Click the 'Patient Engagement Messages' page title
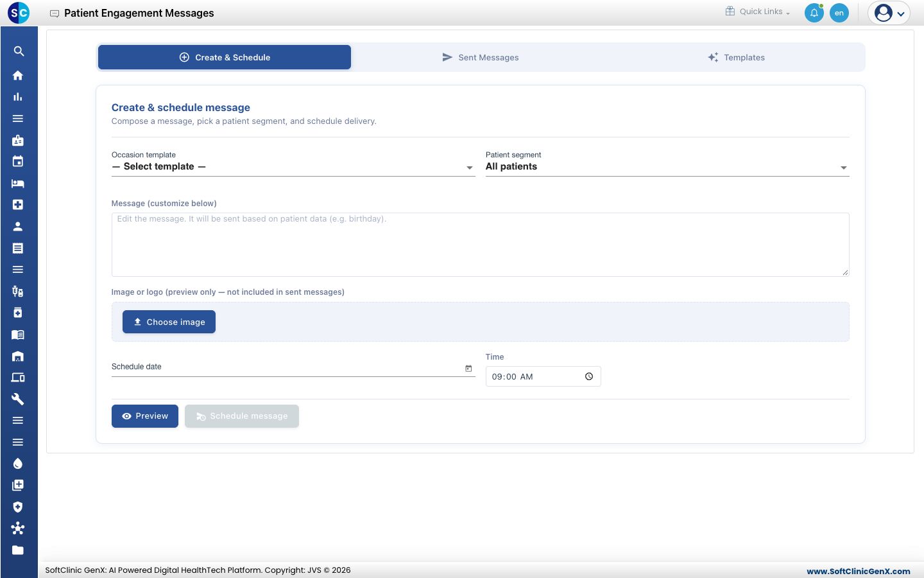The width and height of the screenshot is (924, 578). [x=139, y=13]
